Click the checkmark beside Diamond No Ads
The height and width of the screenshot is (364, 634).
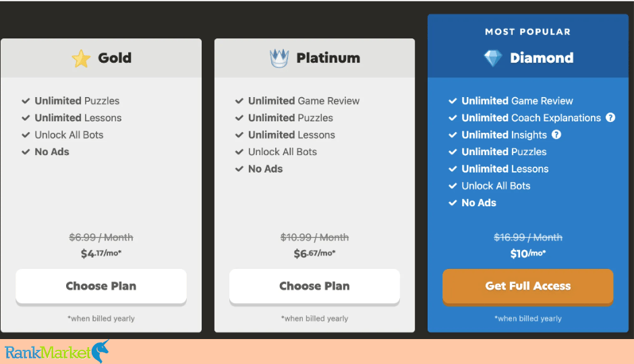(x=453, y=202)
